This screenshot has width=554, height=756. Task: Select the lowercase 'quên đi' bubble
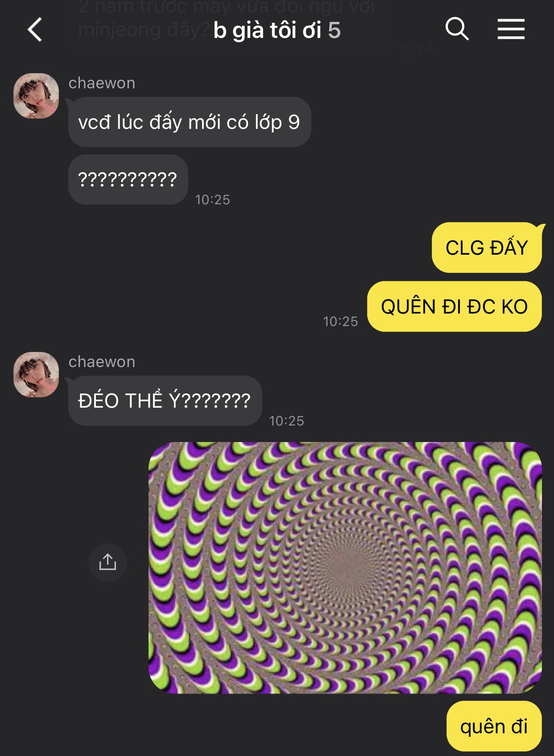pyautogui.click(x=494, y=727)
